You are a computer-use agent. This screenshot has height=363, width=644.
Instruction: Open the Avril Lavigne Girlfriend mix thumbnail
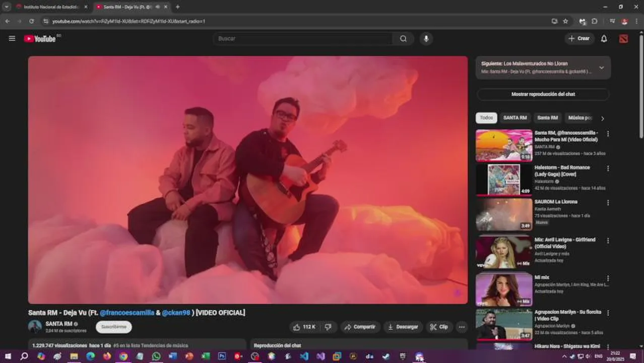pos(504,252)
